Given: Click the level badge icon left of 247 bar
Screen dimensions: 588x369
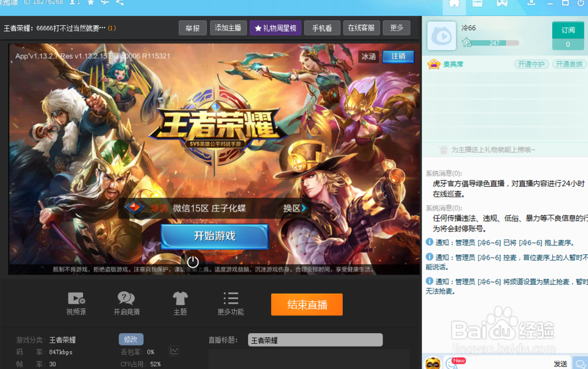Looking at the screenshot, I should (467, 42).
